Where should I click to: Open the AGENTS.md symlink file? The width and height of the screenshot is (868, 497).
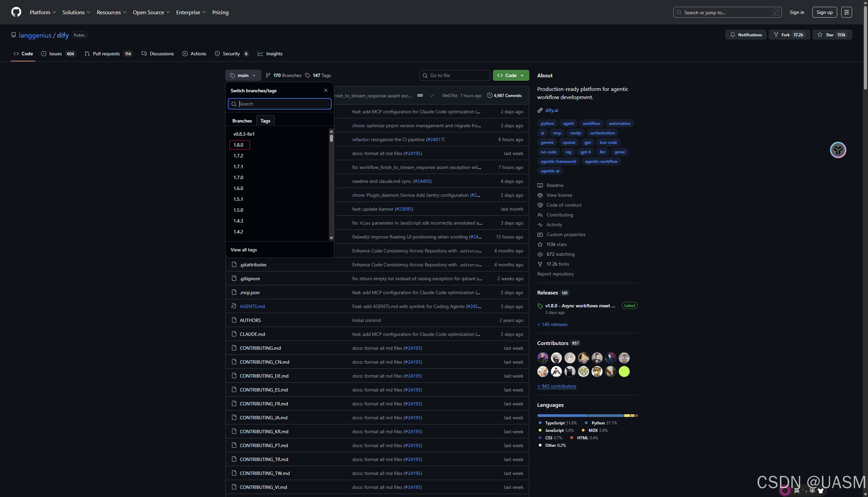(x=252, y=307)
